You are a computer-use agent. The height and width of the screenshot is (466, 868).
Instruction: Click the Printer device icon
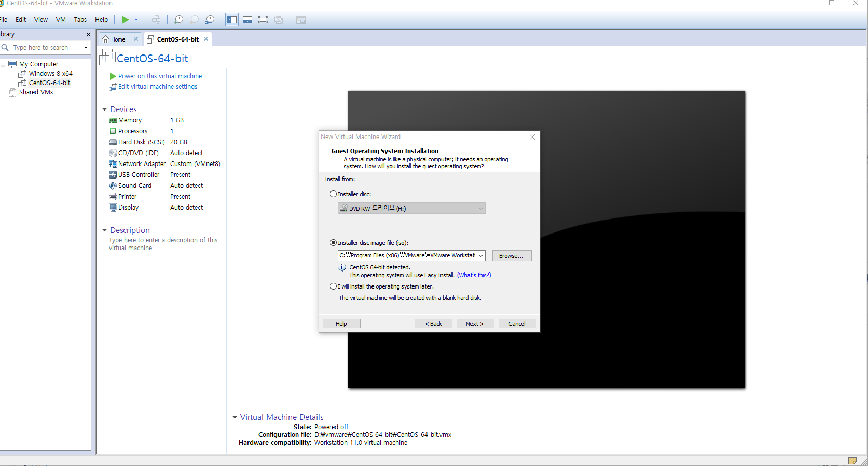coord(113,197)
